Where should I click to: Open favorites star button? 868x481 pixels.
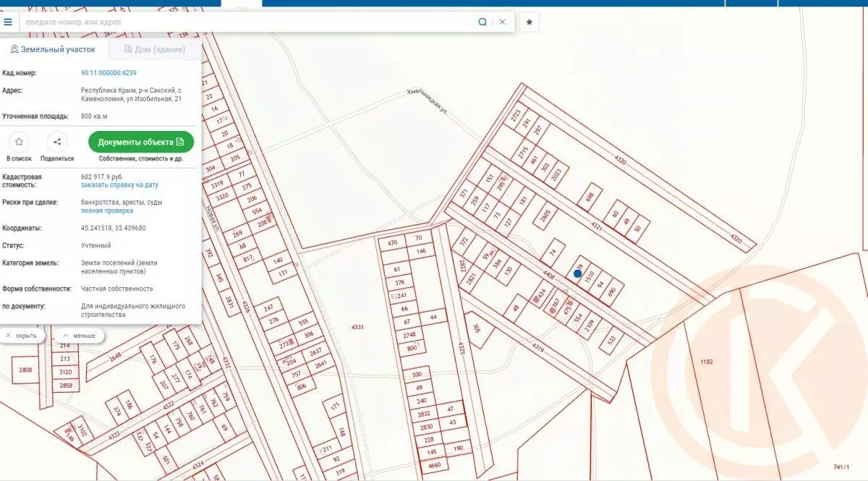click(x=529, y=22)
